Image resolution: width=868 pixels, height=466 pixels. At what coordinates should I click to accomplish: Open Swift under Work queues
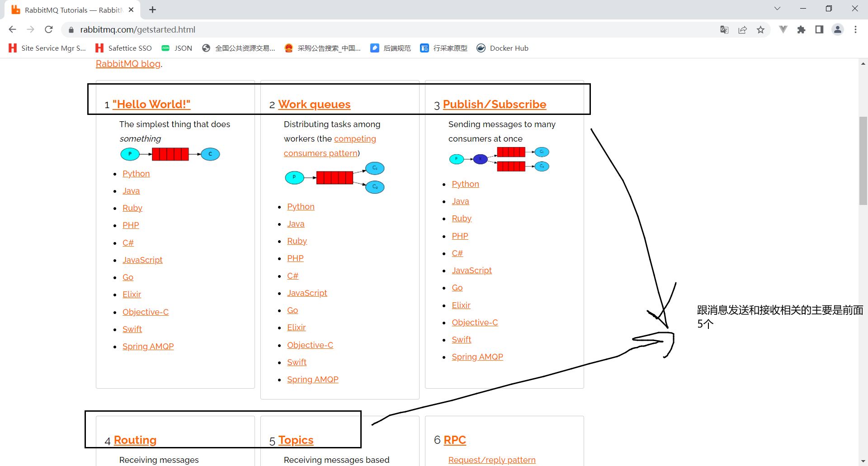tap(297, 362)
